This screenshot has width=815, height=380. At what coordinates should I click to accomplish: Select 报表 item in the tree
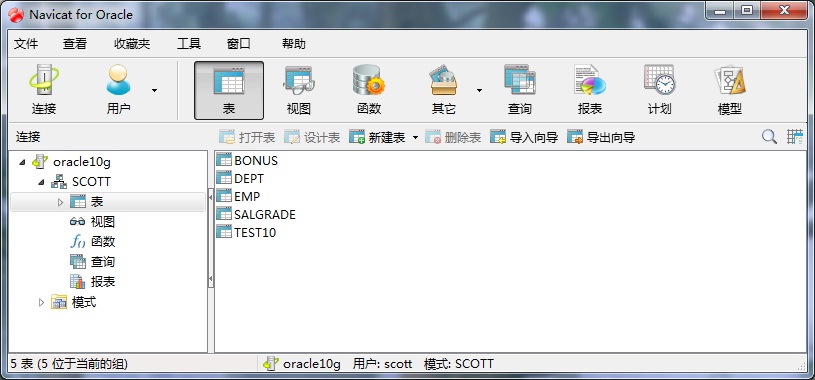click(x=92, y=282)
